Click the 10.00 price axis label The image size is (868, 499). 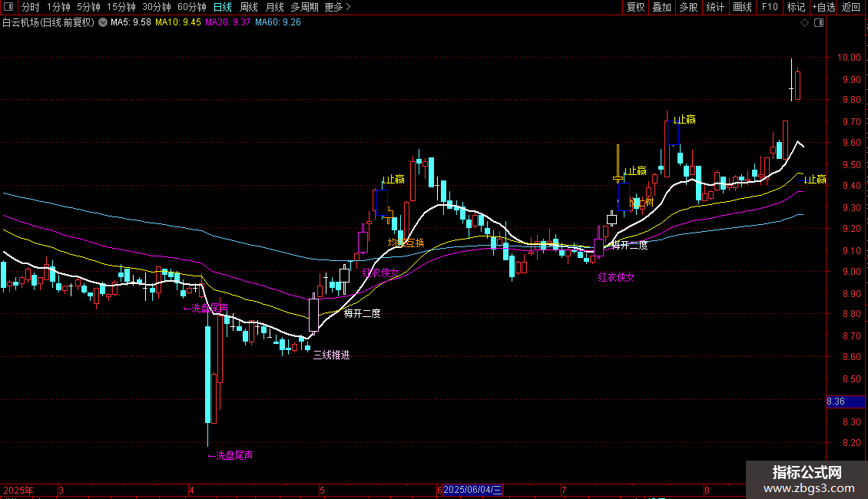pyautogui.click(x=849, y=58)
